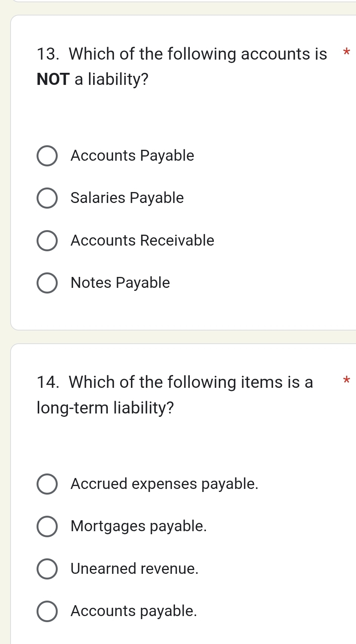Click the required asterisk on question 14
Screen dimensions: 356x644
tap(347, 381)
